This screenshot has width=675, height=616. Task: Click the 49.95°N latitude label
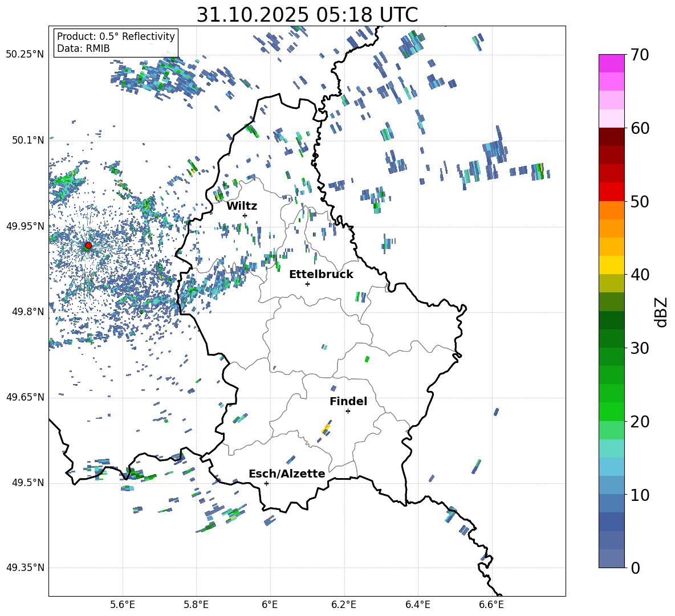(25, 226)
